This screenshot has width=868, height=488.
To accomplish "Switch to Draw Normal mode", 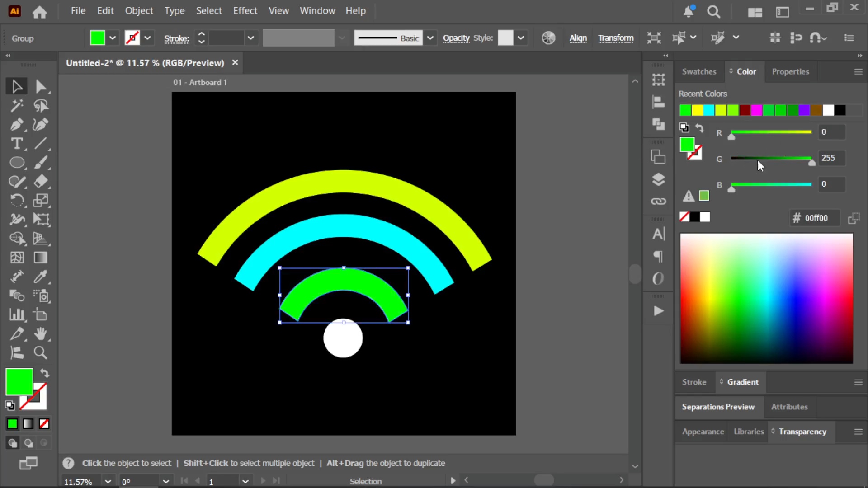I will tap(12, 443).
